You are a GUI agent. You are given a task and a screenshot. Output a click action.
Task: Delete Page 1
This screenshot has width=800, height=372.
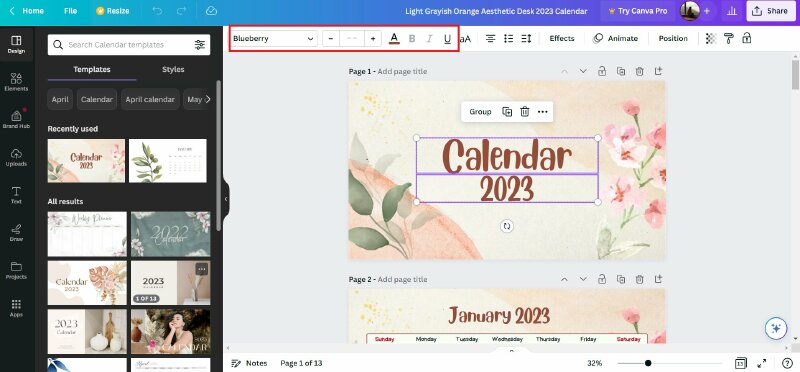(x=639, y=71)
